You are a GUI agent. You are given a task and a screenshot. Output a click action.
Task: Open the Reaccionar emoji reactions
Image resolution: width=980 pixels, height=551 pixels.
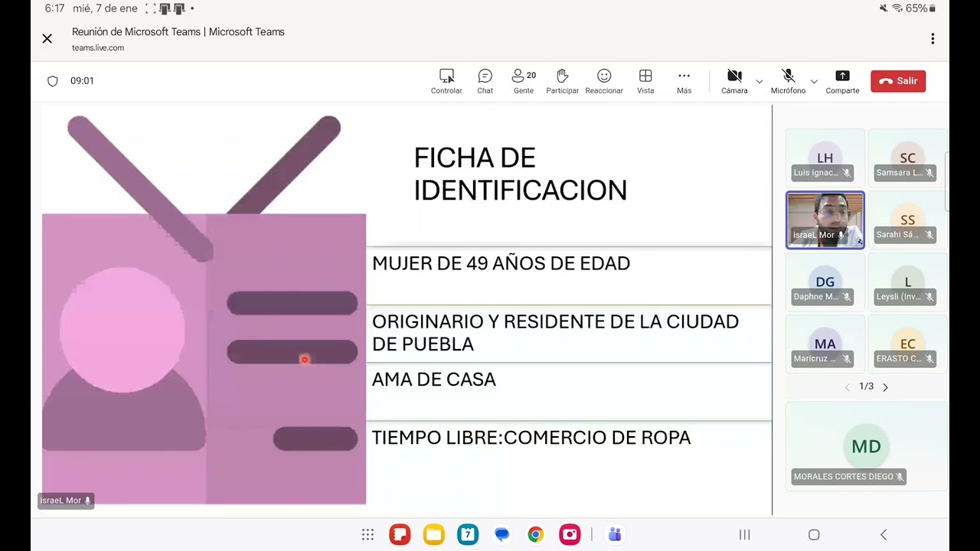tap(604, 81)
